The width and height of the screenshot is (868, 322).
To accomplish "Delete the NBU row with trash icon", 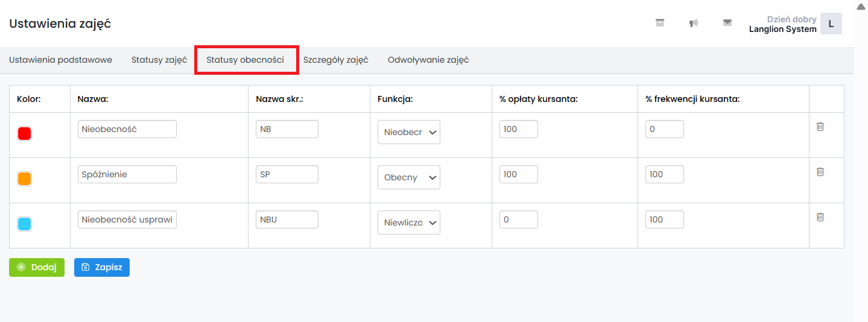I will point(820,217).
